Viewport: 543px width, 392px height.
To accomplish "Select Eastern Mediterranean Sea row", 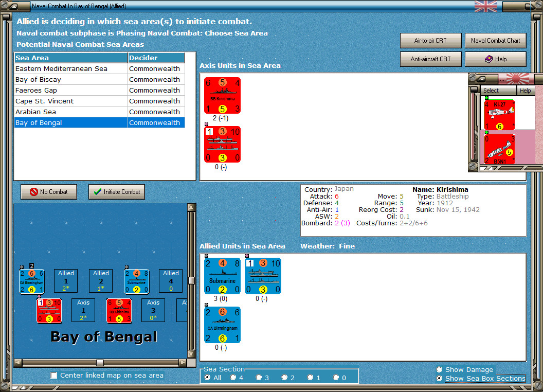I will (99, 68).
